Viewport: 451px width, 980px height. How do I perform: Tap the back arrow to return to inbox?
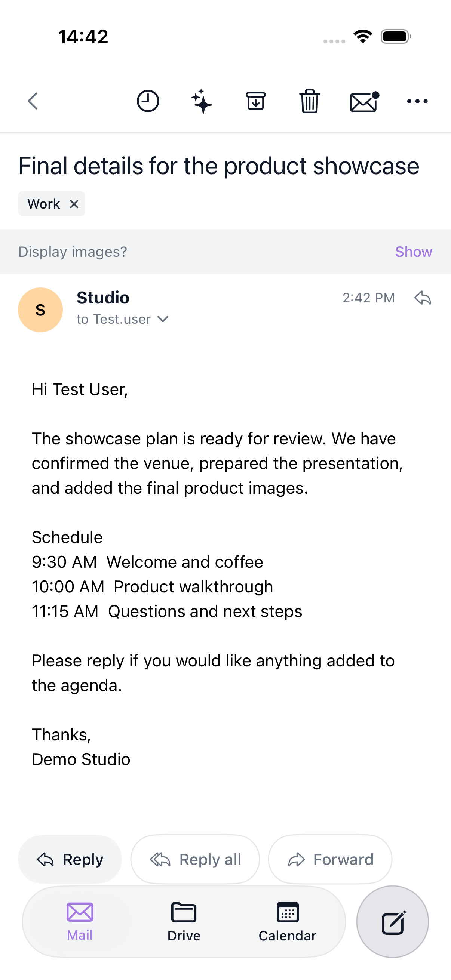[33, 101]
